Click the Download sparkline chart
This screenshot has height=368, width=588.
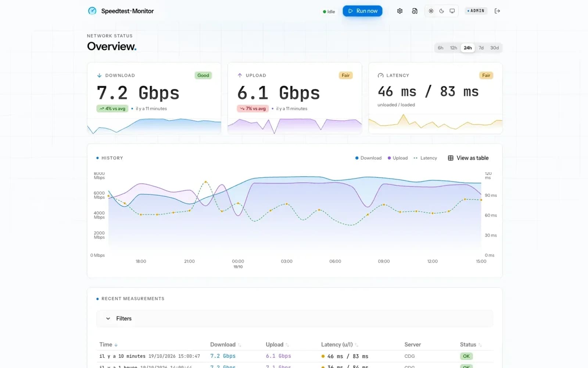tap(154, 126)
